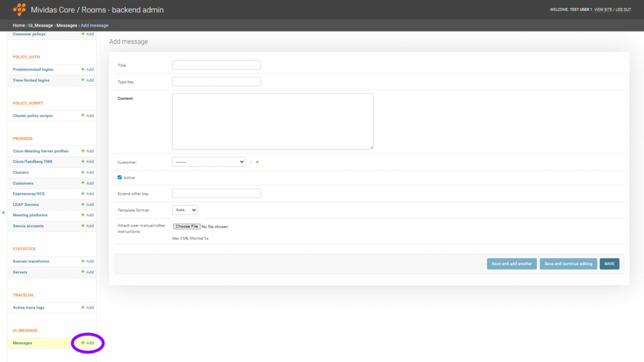Open the Customer dropdown

[x=208, y=162]
